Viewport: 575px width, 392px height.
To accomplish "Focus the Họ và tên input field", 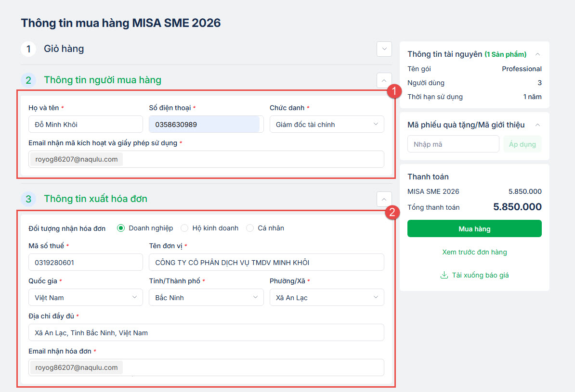I will pos(86,125).
